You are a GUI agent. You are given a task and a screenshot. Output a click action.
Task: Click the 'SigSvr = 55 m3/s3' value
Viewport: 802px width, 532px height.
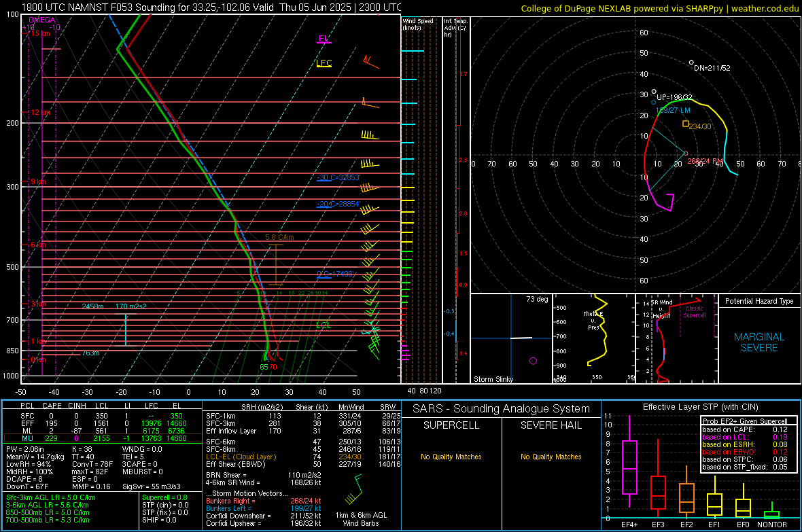pos(152,487)
